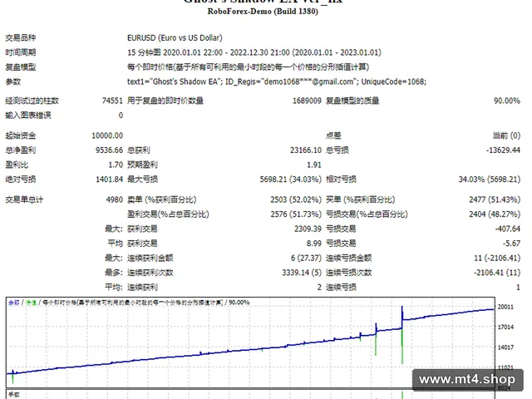Click the long positions value 2477 (51.43%)
Viewport: 532px width, 399px height.
[495, 199]
